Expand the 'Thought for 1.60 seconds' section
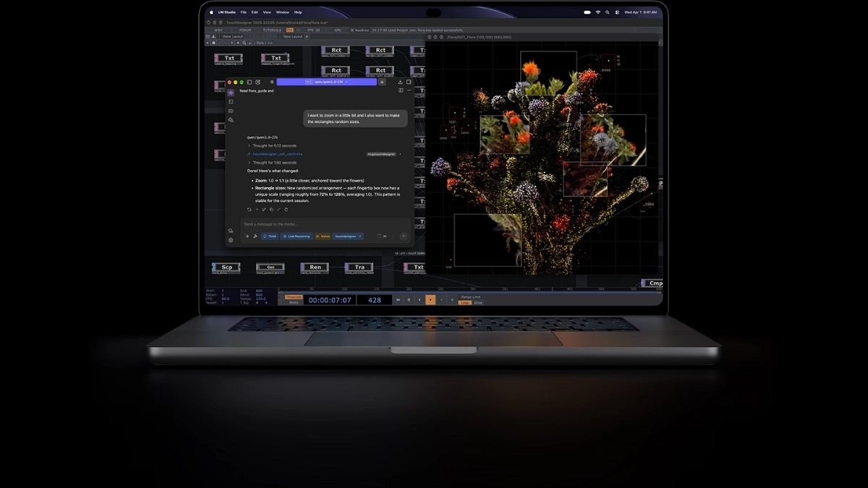Viewport: 868px width, 488px height. (x=272, y=163)
